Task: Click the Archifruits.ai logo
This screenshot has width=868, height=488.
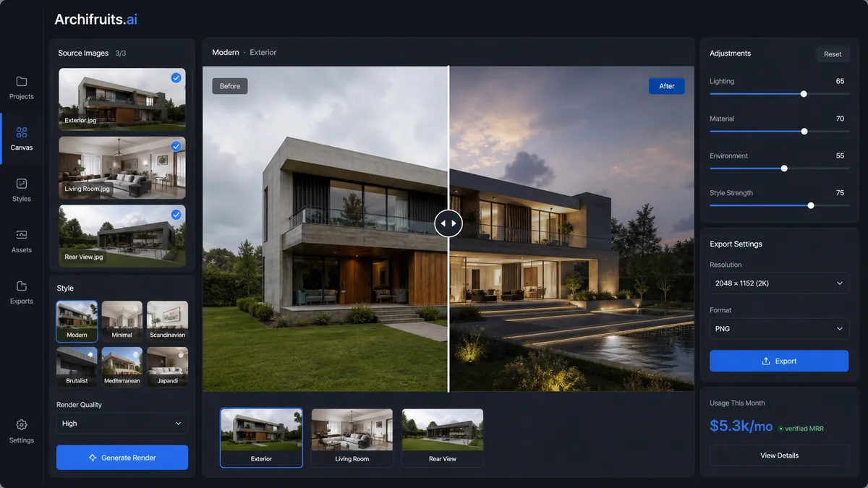Action: [95, 20]
